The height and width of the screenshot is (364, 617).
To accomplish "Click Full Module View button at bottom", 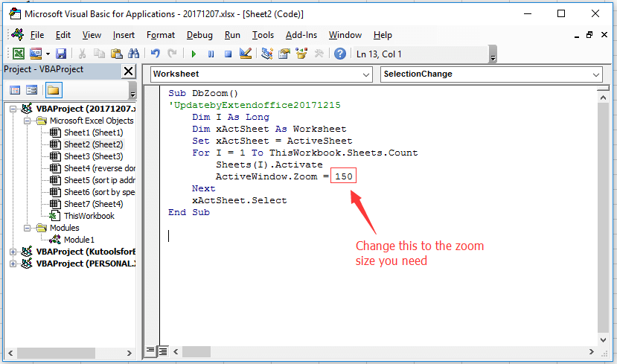I will click(163, 351).
